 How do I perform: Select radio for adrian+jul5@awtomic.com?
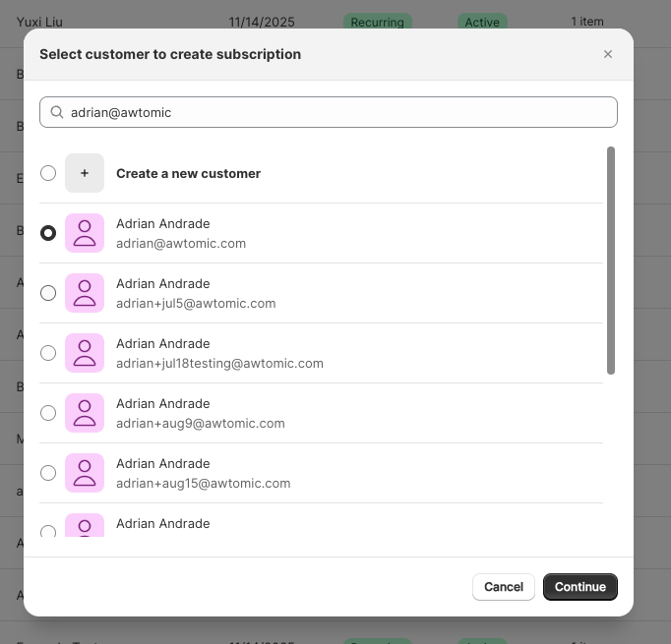[x=48, y=293]
